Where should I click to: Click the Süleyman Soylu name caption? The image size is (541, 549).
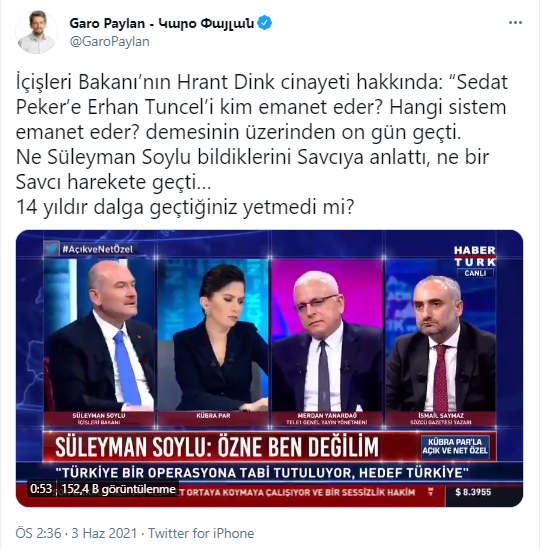tap(99, 418)
